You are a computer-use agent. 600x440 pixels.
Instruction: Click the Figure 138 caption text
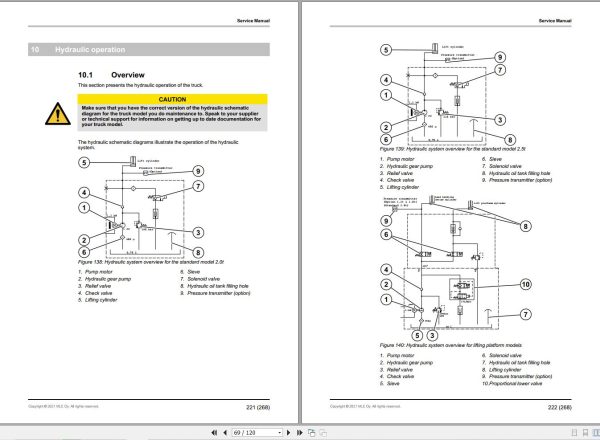click(151, 262)
